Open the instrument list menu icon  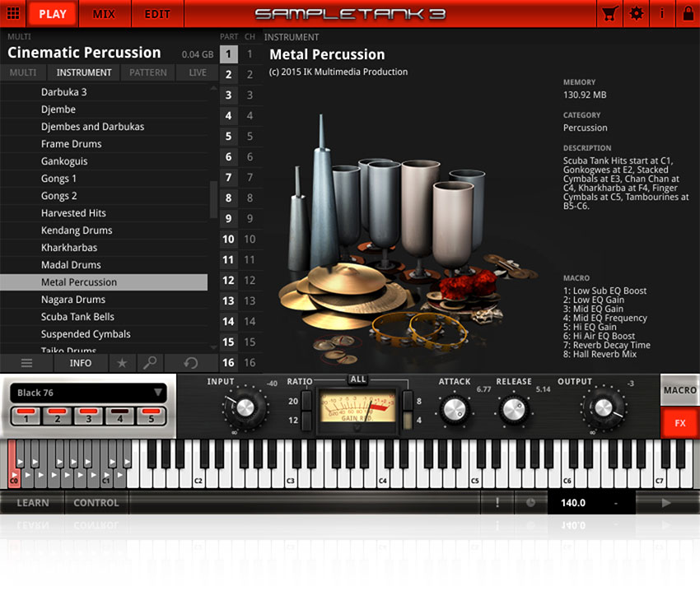point(26,363)
